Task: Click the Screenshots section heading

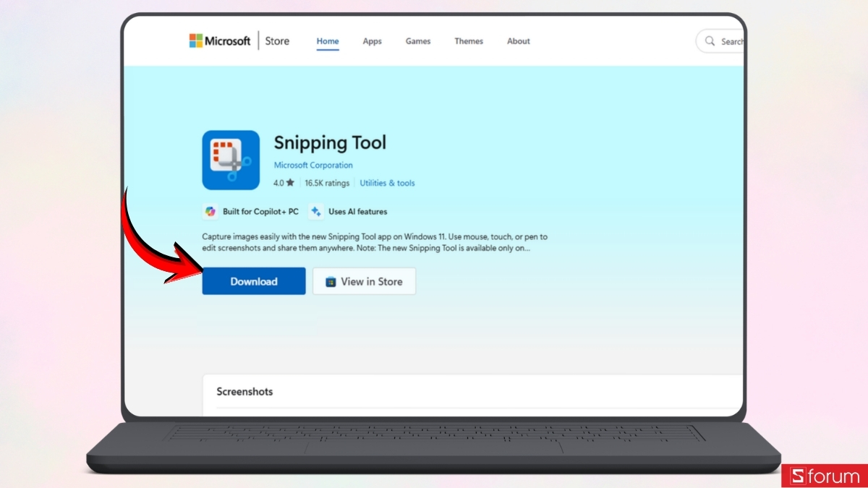Action: 244,391
